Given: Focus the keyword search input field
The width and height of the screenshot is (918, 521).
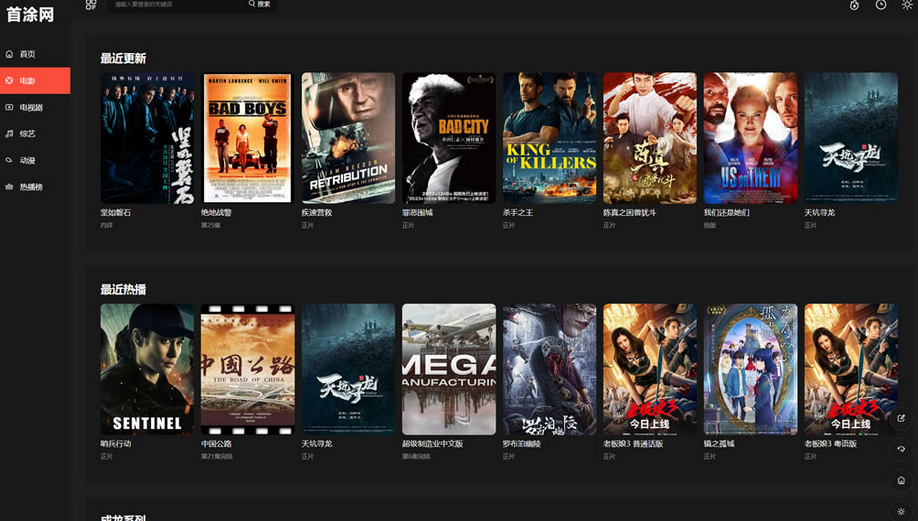Looking at the screenshot, I should (x=179, y=4).
